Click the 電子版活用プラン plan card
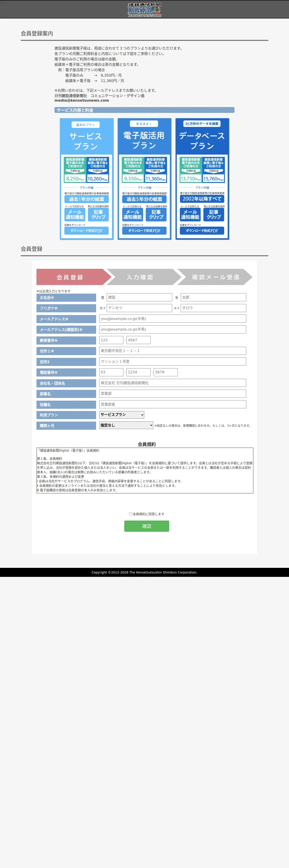Screen dimensions: 289x868 [144, 179]
